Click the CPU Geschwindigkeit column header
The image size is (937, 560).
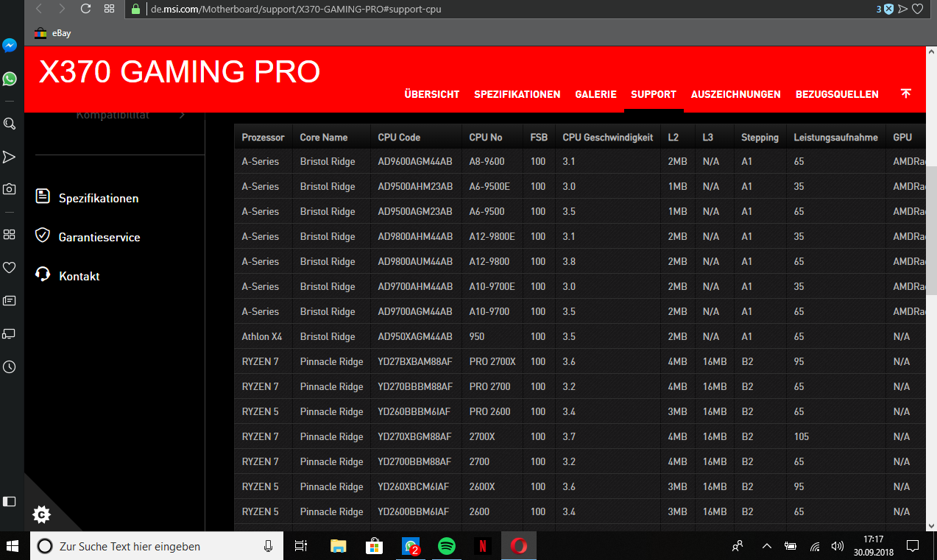[608, 137]
